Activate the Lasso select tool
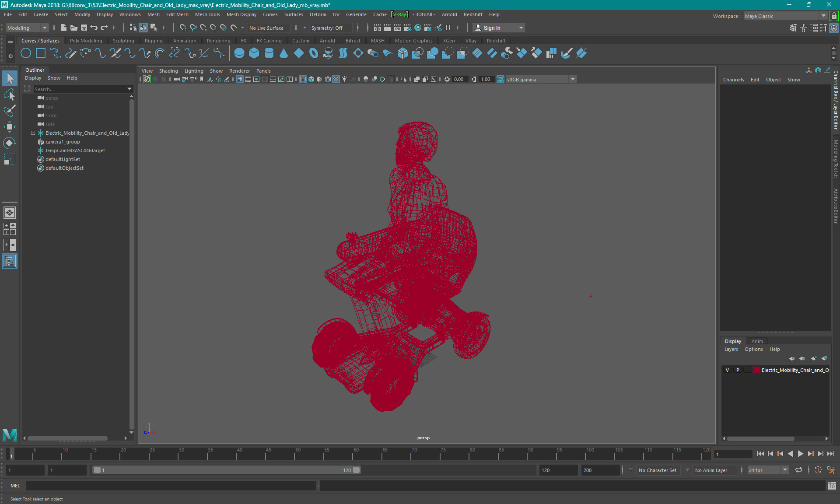The image size is (840, 504). [10, 94]
